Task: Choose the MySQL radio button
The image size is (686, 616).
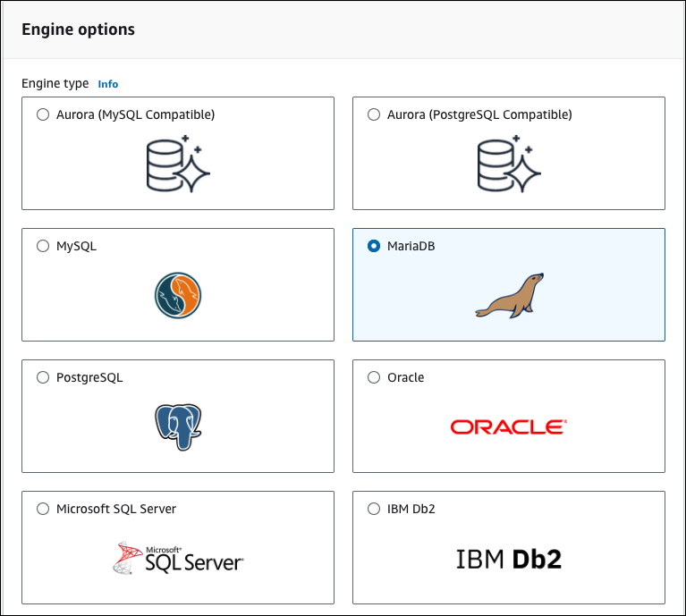Action: pos(43,246)
